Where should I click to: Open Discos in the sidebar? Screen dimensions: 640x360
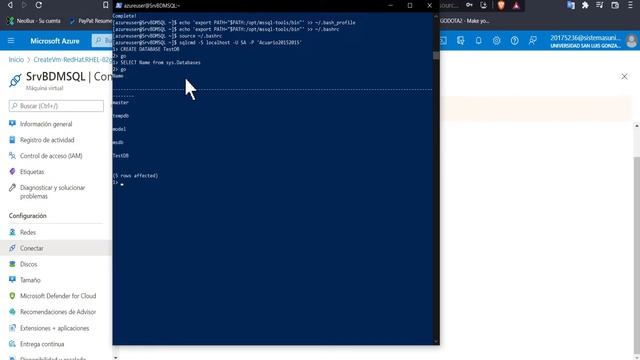coord(29,264)
